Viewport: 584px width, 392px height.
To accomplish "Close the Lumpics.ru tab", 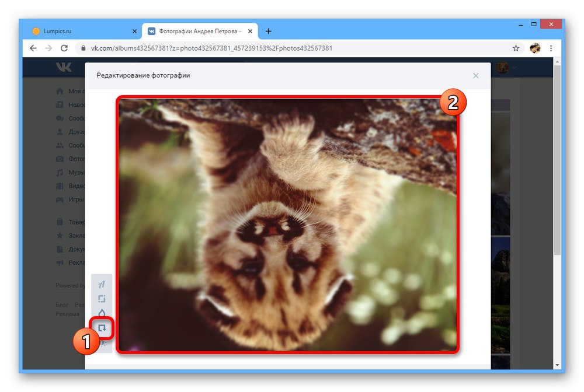I will click(134, 32).
